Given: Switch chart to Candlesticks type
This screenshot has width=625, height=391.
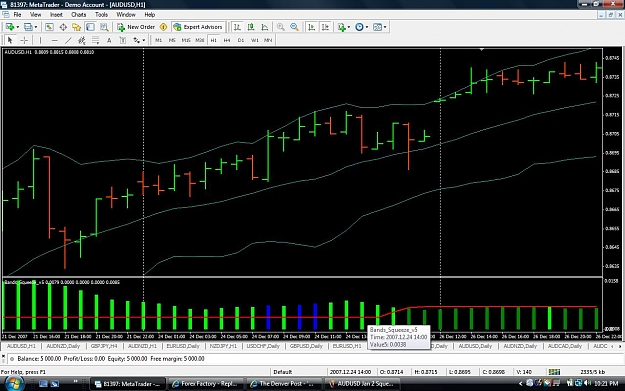Looking at the screenshot, I should (251, 27).
